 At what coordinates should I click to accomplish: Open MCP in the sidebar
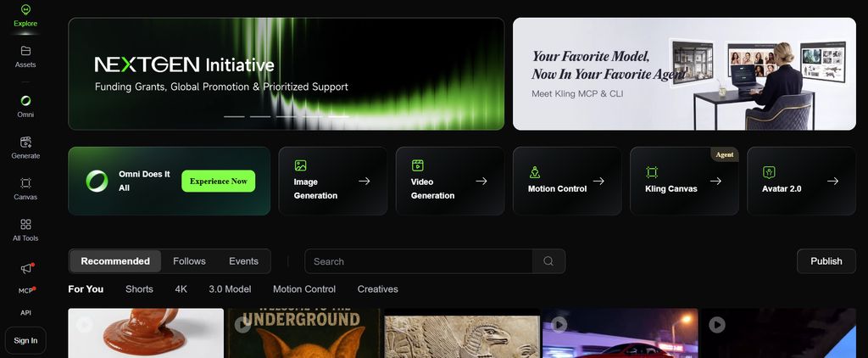pos(26,290)
